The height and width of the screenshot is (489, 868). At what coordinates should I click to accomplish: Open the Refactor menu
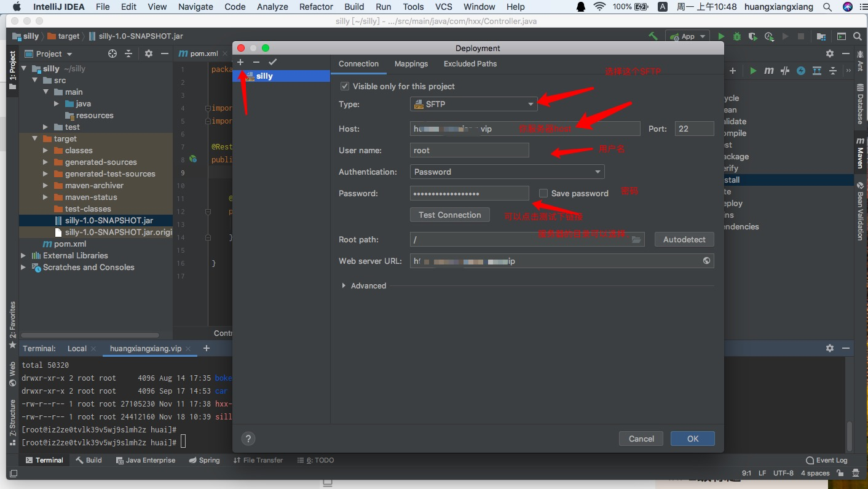point(316,7)
